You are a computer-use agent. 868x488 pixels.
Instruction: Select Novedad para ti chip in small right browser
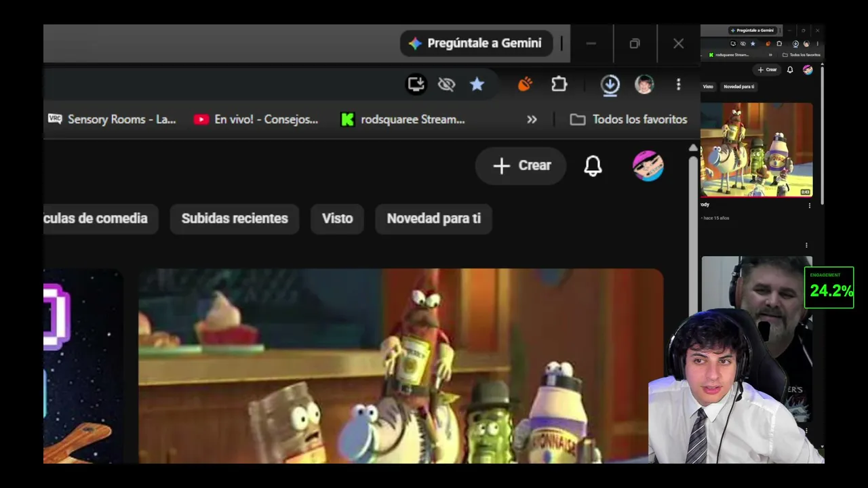pyautogui.click(x=738, y=87)
